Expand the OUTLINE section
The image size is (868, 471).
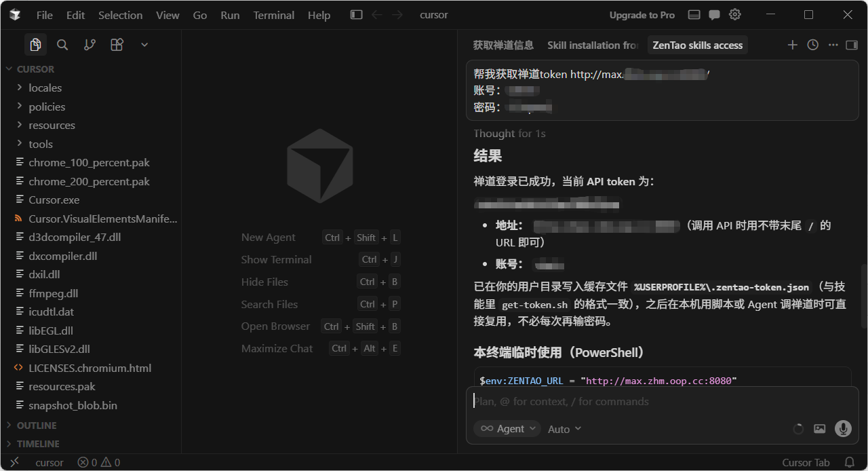point(91,426)
